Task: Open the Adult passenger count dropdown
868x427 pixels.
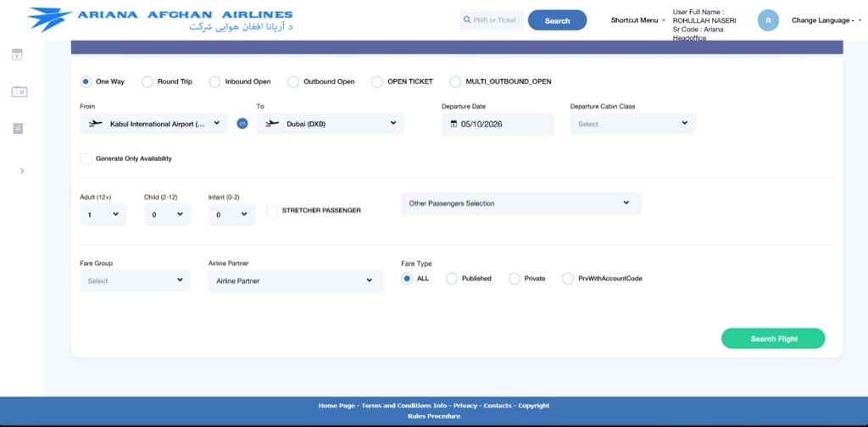Action: coord(103,214)
